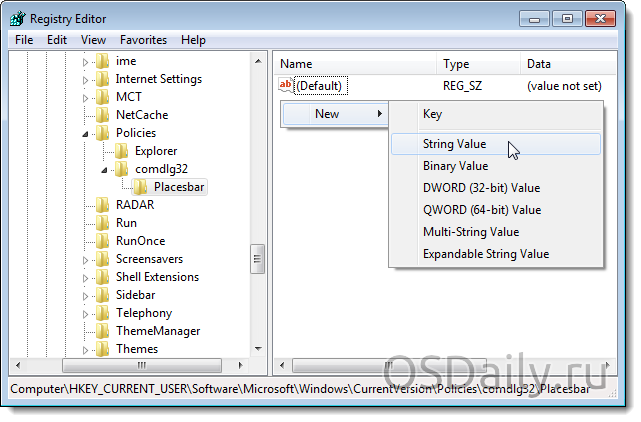The height and width of the screenshot is (422, 641).
Task: Collapse the Policies tree node
Action: click(x=86, y=133)
